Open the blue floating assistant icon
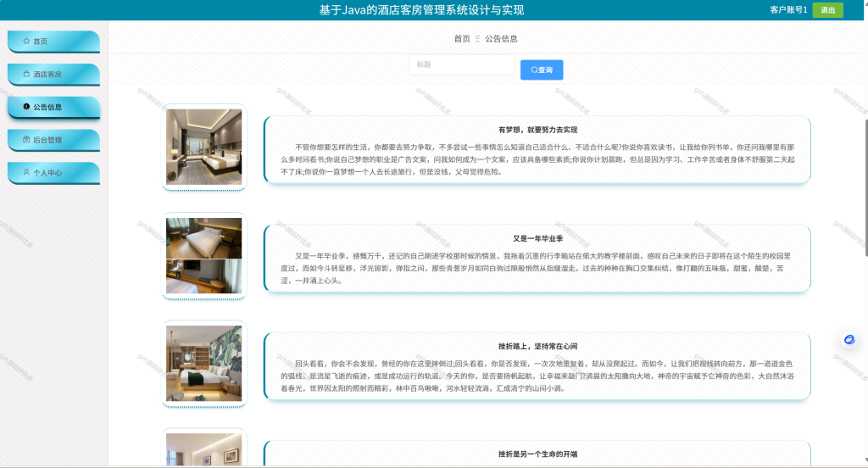 [849, 339]
